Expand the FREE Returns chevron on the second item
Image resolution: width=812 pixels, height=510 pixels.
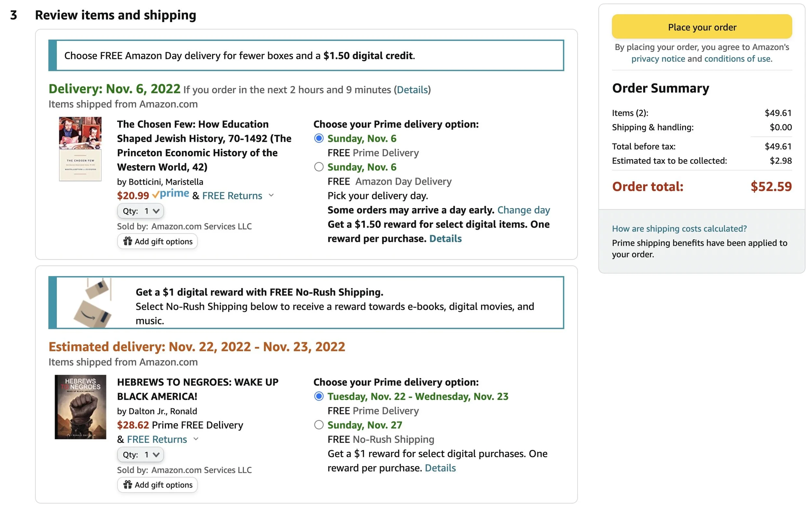click(x=196, y=438)
